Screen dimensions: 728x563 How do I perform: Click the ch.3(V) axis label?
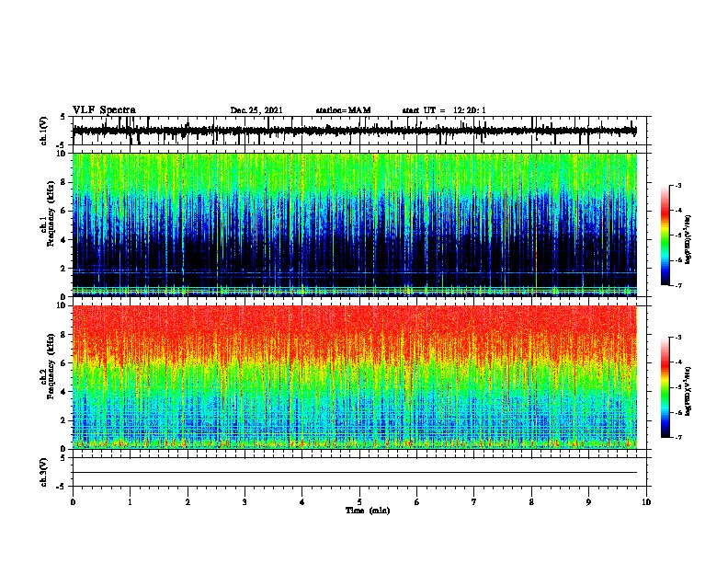(x=44, y=472)
